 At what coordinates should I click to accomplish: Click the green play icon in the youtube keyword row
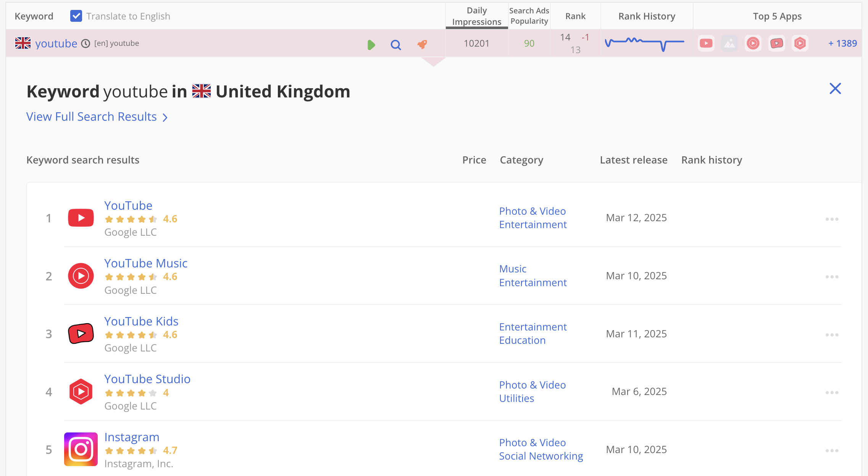(x=371, y=45)
